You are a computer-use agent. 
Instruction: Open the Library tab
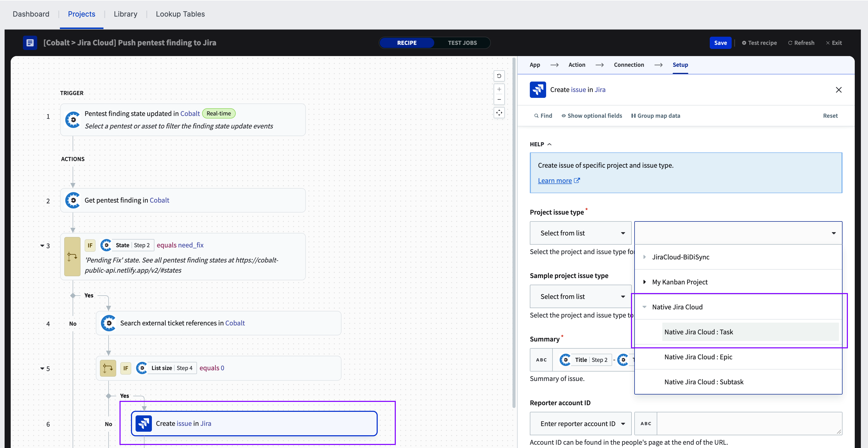click(125, 14)
